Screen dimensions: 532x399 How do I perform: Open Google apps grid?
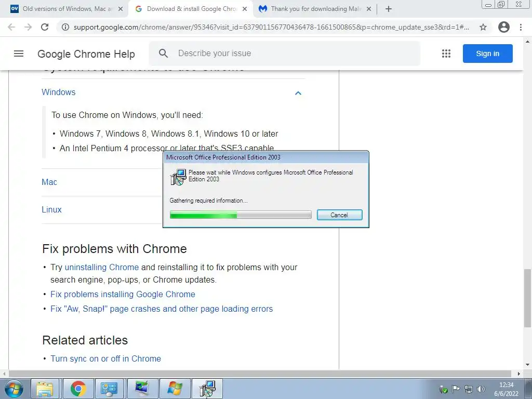click(x=446, y=54)
